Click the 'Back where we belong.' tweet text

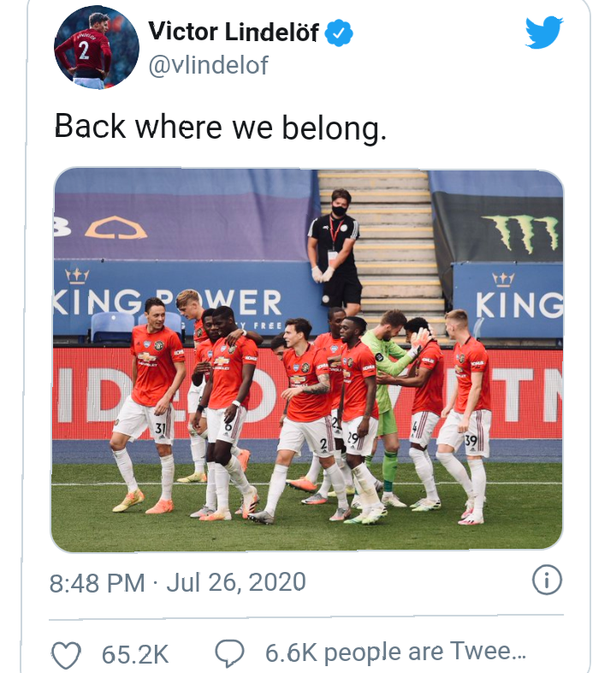coord(221,126)
